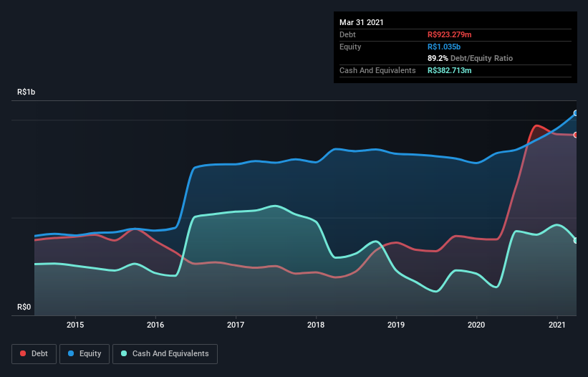Screen dimensions: 588x377
Task: Click the R$1.035b equity value
Action: pos(444,47)
